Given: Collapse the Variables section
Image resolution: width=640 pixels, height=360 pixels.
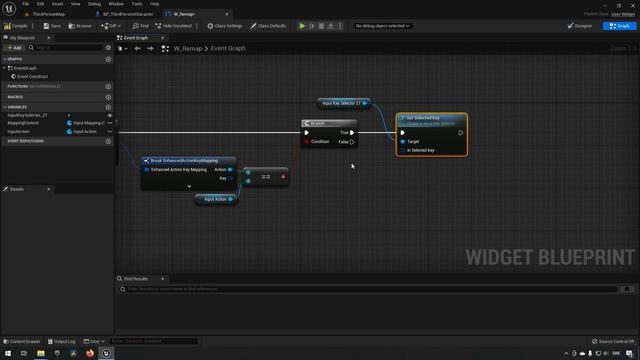Looking at the screenshot, I should (x=4, y=107).
